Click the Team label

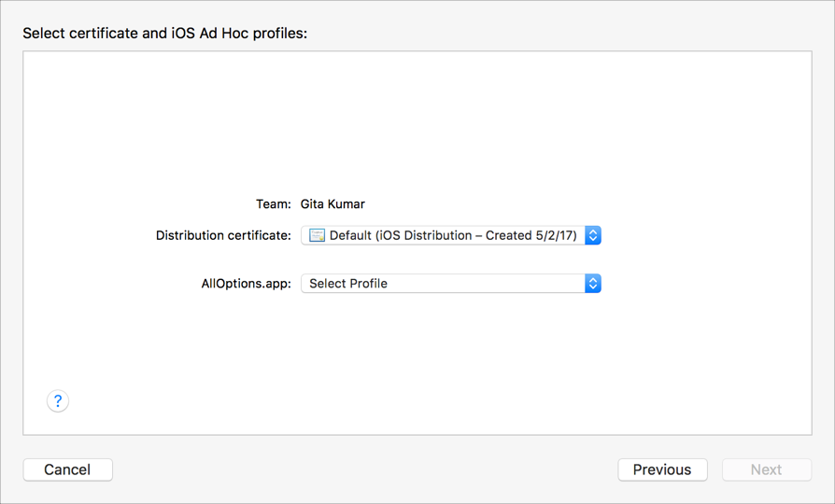tap(273, 203)
